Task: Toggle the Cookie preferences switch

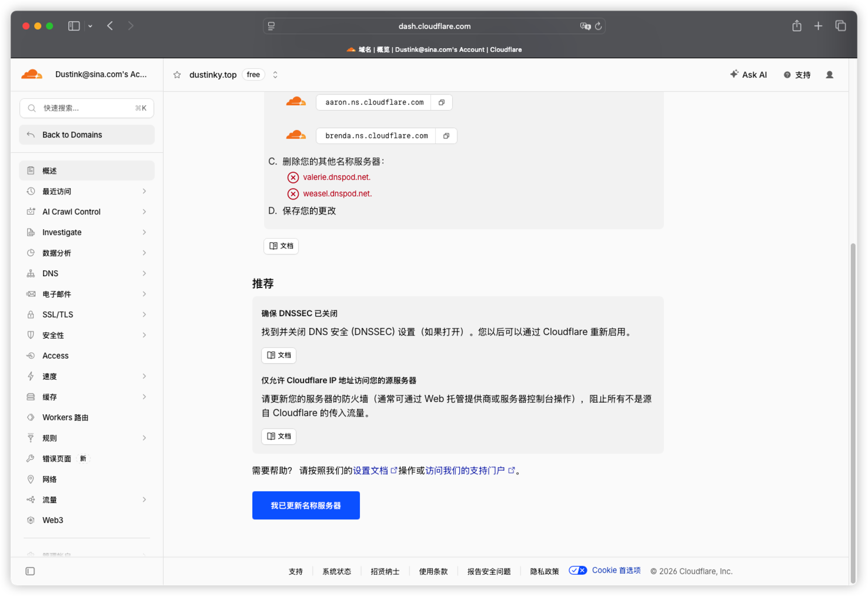Action: click(x=577, y=570)
